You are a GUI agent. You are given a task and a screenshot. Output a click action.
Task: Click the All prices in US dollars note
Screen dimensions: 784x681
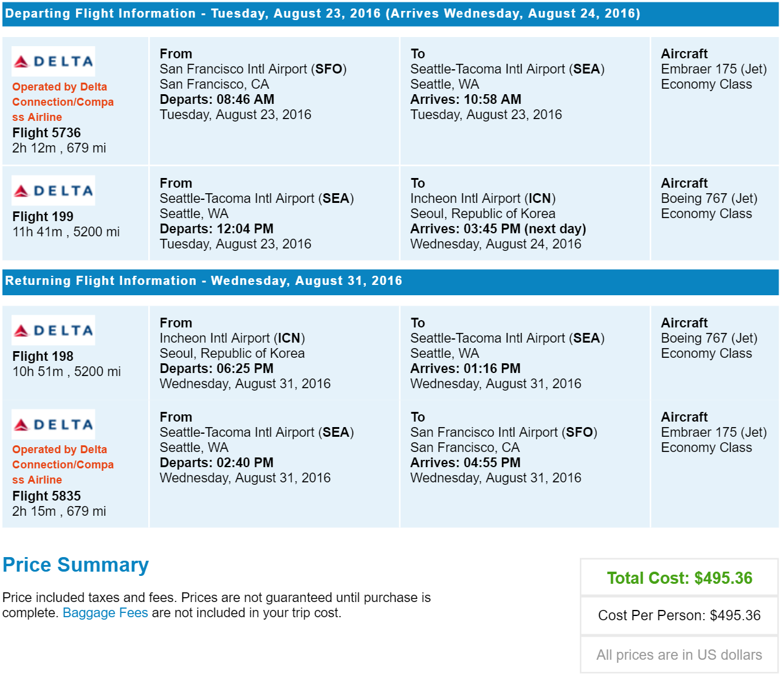pyautogui.click(x=679, y=655)
